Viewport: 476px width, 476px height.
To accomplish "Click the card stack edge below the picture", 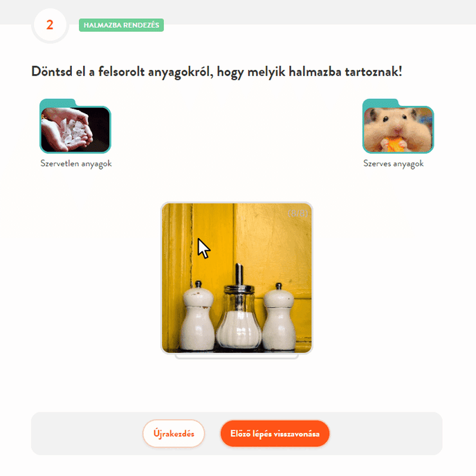I will 237,356.
